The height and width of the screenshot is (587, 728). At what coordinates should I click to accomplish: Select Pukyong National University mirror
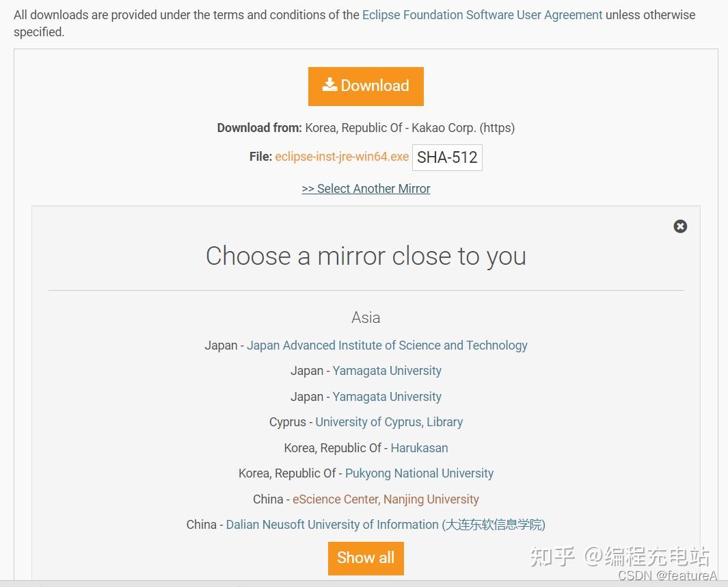click(x=419, y=473)
